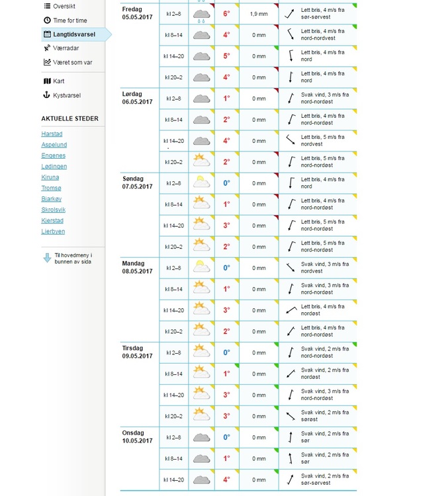
Task: Click the Onsdag 10.05.2017 date heading
Action: (x=138, y=437)
